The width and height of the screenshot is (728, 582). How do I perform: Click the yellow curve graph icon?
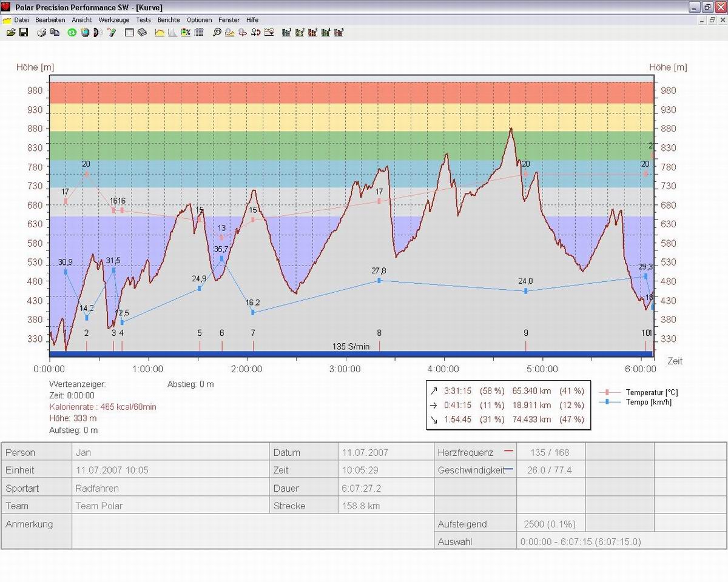pyautogui.click(x=160, y=32)
